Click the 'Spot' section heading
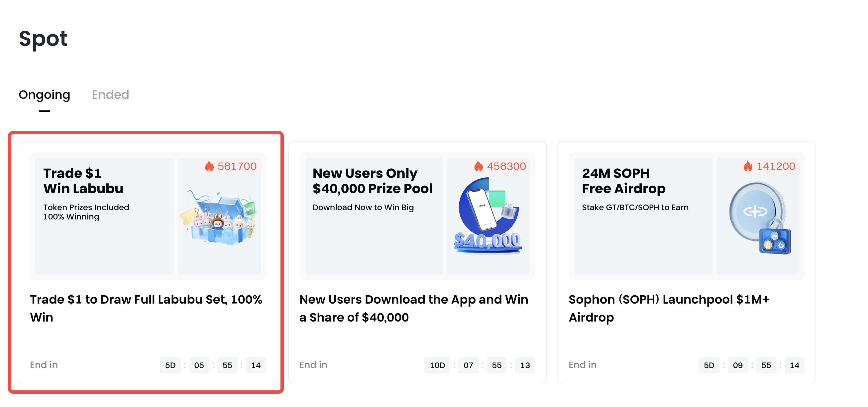Viewport: 868px width, 407px height. [x=43, y=39]
